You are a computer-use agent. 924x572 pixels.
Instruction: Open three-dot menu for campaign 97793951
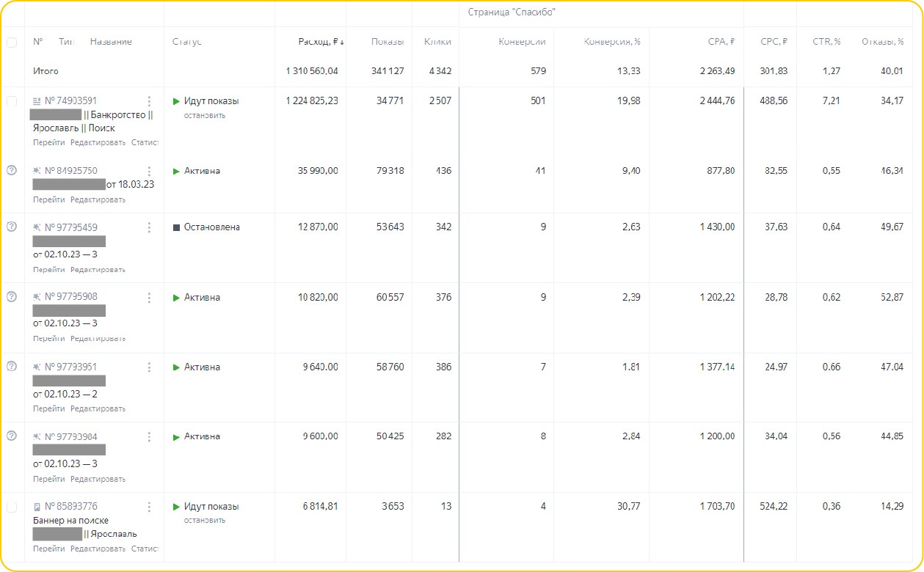(x=149, y=367)
